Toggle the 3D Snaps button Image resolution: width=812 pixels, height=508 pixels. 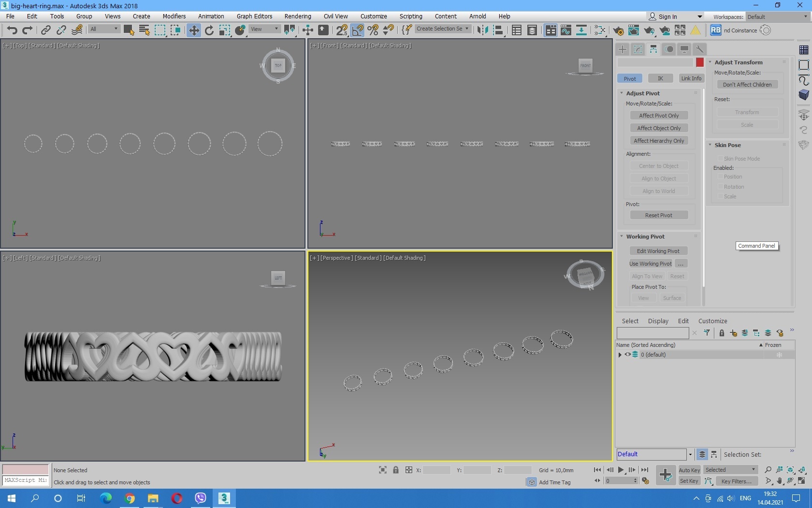(342, 30)
